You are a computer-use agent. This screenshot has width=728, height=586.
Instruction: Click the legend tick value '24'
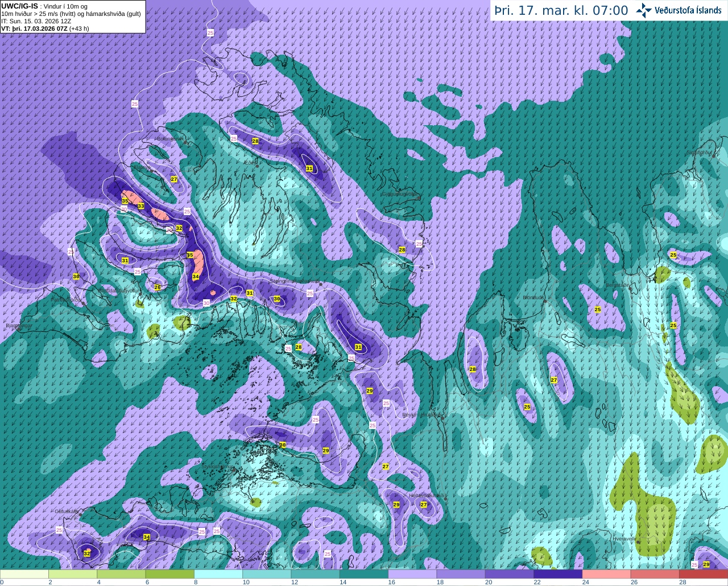[586, 582]
